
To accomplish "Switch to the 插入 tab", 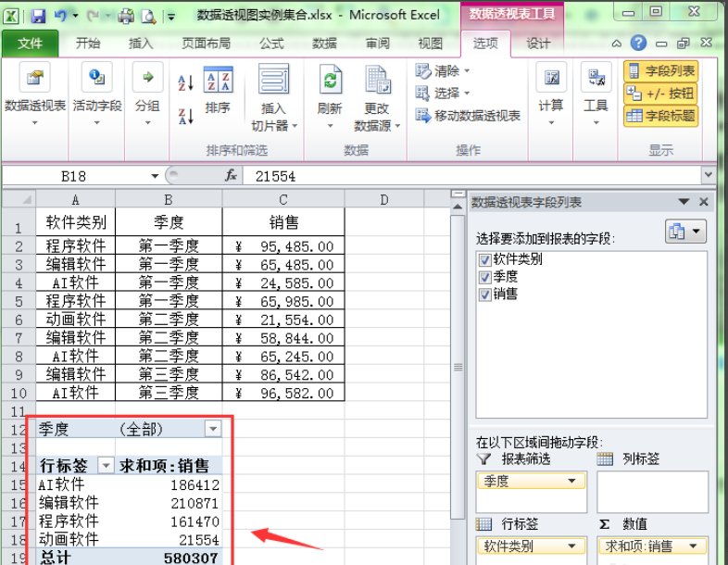I will point(141,44).
